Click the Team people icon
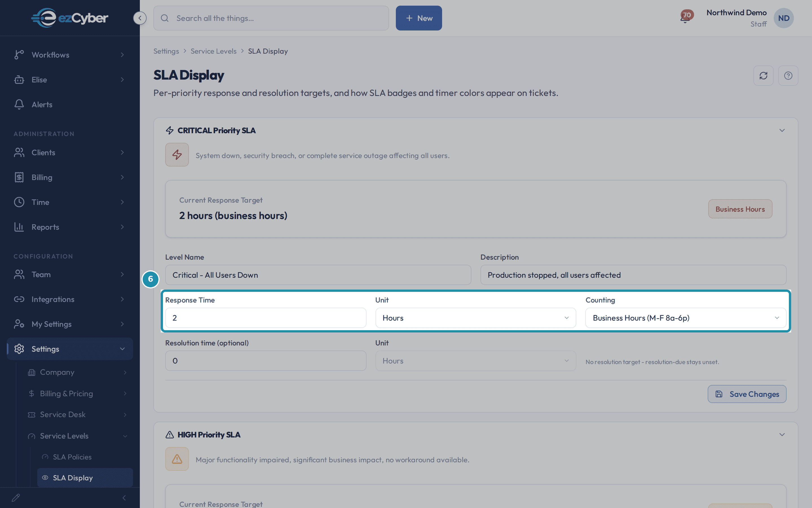Viewport: 812px width, 508px height. pyautogui.click(x=19, y=275)
